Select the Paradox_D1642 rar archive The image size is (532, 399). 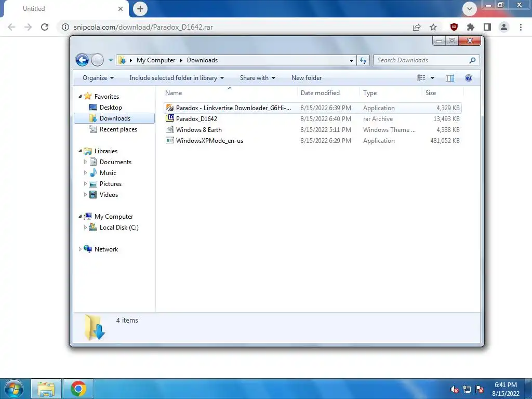pyautogui.click(x=312, y=119)
